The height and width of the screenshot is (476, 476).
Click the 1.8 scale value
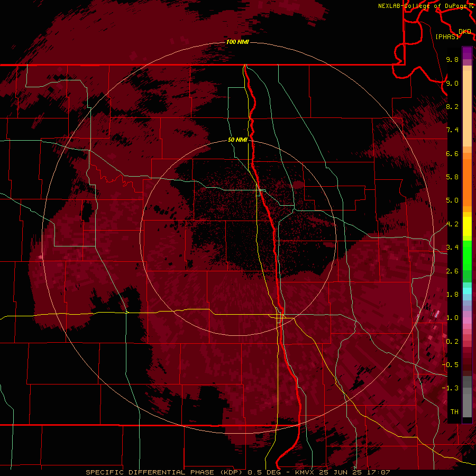(452, 295)
